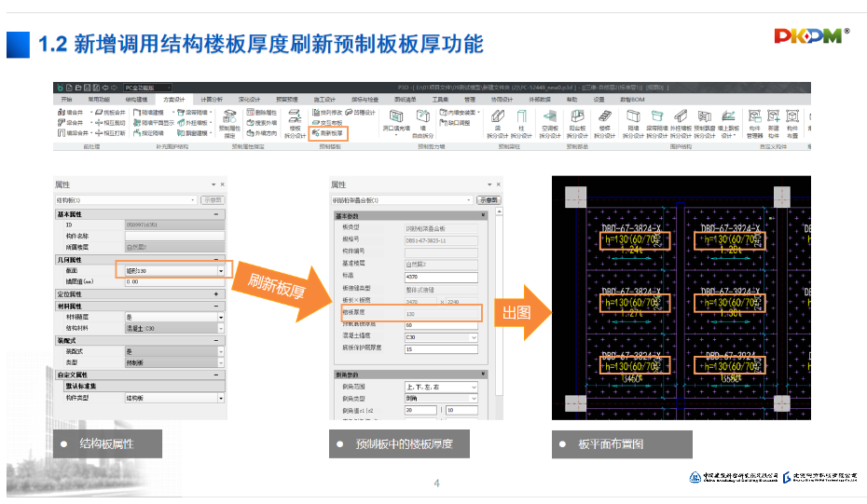Image resolution: width=867 pixels, height=504 pixels.
Task: Open the 洞口填充墙 tool
Action: pyautogui.click(x=396, y=122)
